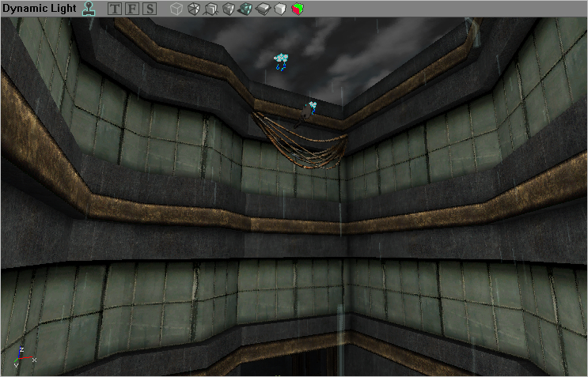
Task: Select the Dynamic Light cube mode
Action: 245,9
